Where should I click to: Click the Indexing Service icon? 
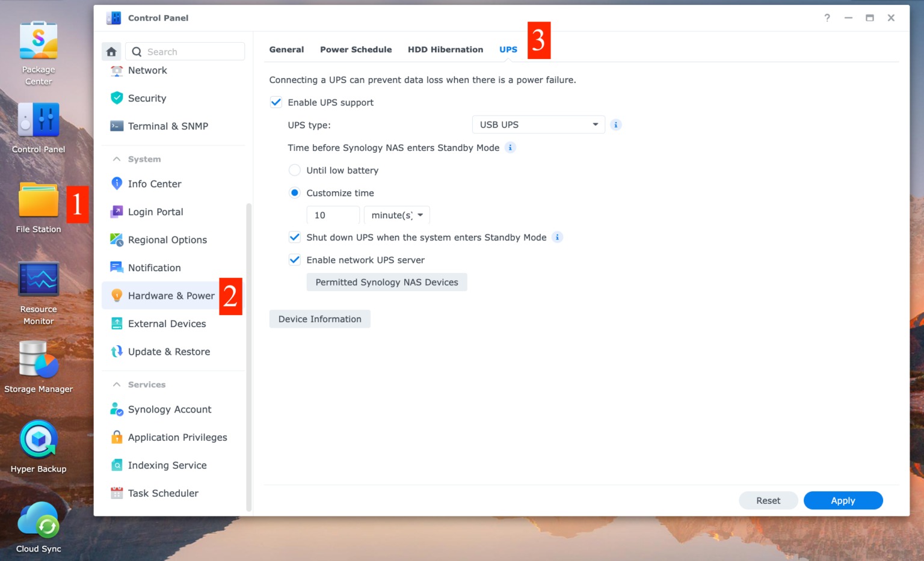coord(117,465)
